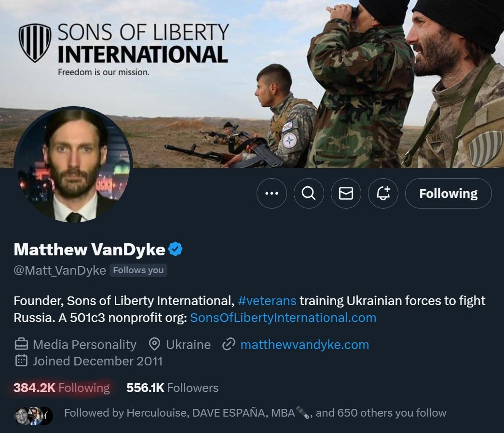Open SonsOfLibertyInternational.com link in bio
Viewport: 504px width, 433px height.
tap(283, 318)
